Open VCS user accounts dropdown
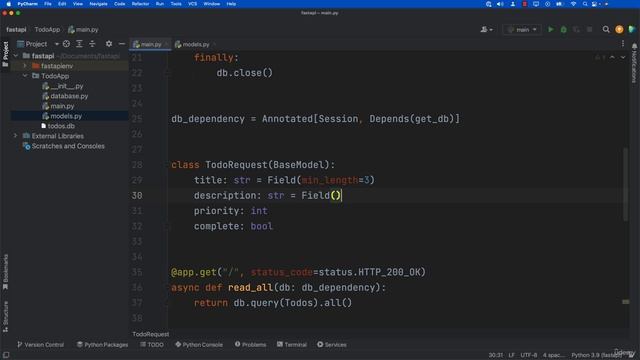This screenshot has width=640, height=360. coord(486,29)
